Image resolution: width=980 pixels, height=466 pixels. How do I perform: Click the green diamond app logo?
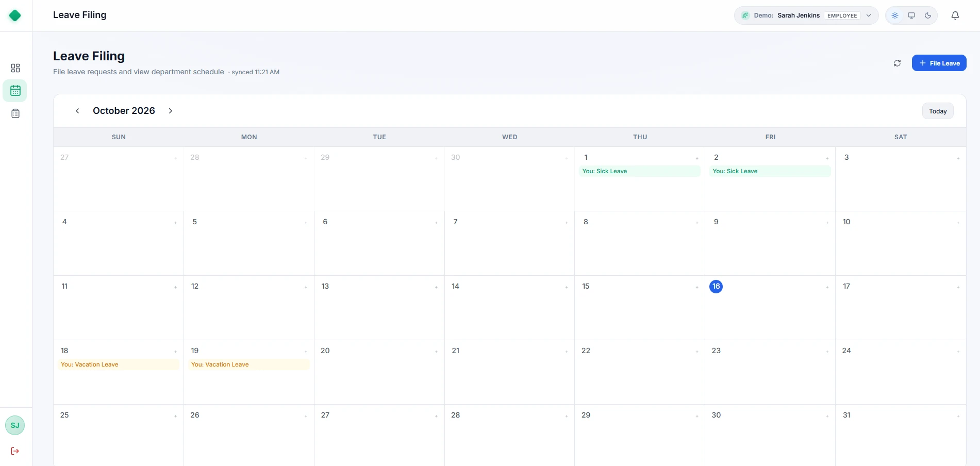(x=15, y=15)
